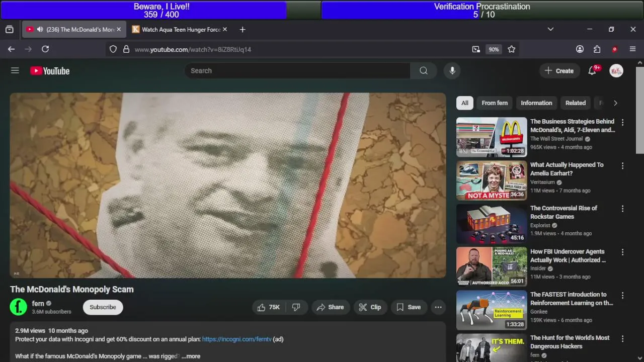
Task: Go back with browser back arrow
Action: (x=11, y=49)
